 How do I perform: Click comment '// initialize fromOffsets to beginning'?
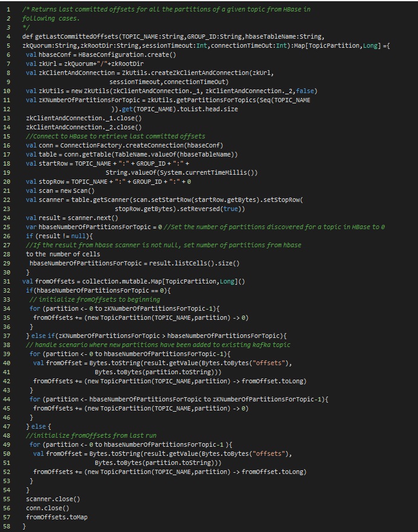coord(95,300)
